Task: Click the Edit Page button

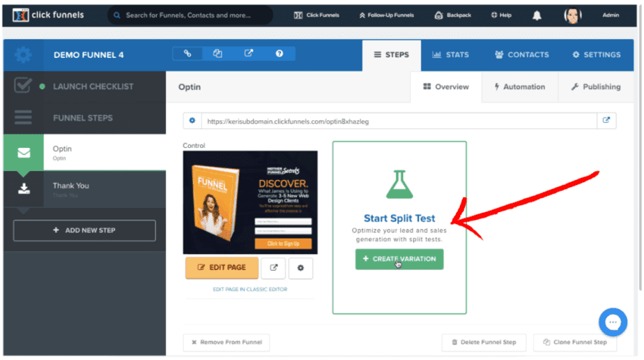Action: click(x=222, y=267)
